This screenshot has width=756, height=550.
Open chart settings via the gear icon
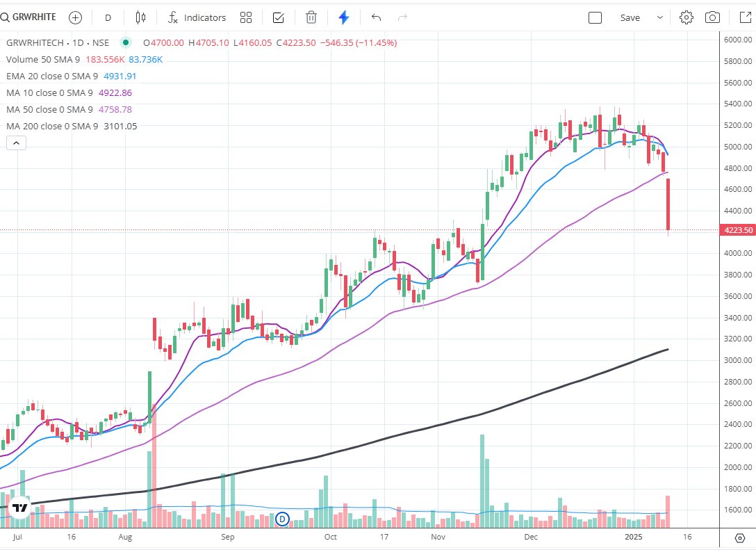[x=686, y=17]
